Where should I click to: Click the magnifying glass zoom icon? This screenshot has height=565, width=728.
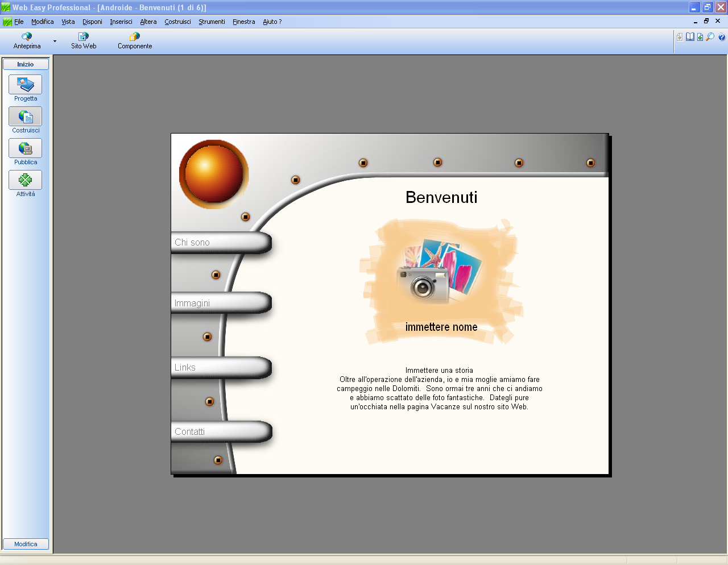(x=710, y=37)
